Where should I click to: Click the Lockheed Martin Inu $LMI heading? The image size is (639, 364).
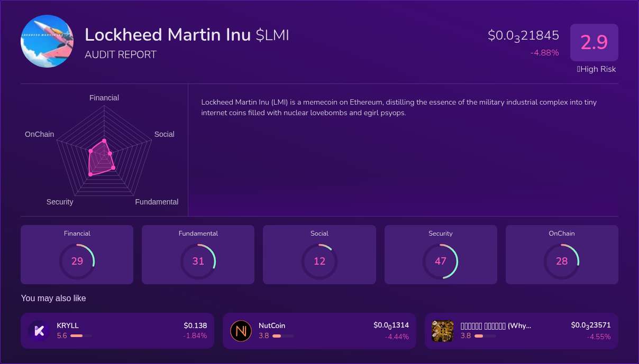click(187, 35)
